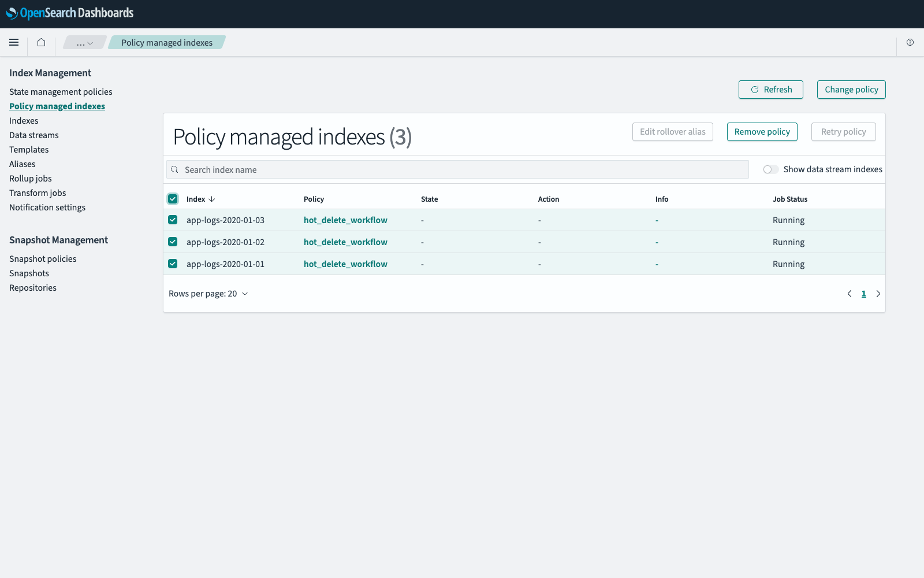Open the hamburger navigation menu
Screen dimensions: 924x578
[x=14, y=42]
